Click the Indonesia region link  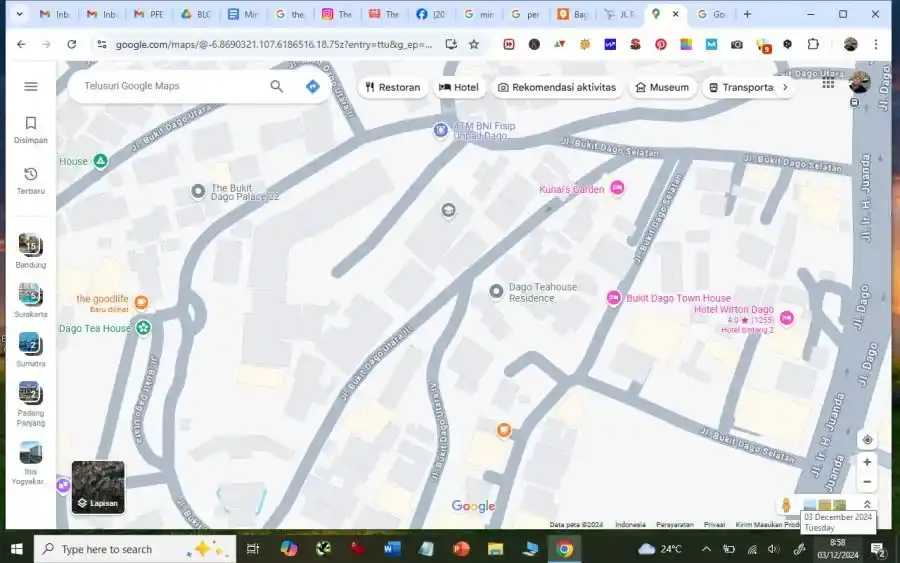click(630, 525)
